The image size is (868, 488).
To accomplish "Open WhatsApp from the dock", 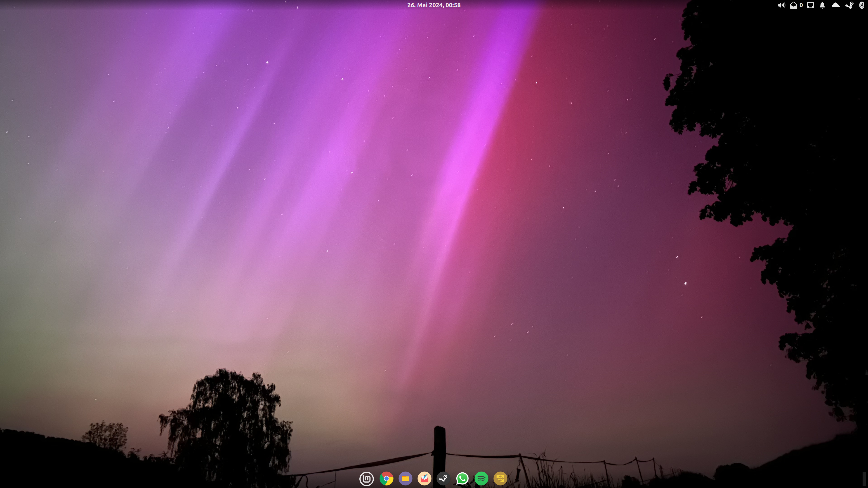I will (x=462, y=479).
